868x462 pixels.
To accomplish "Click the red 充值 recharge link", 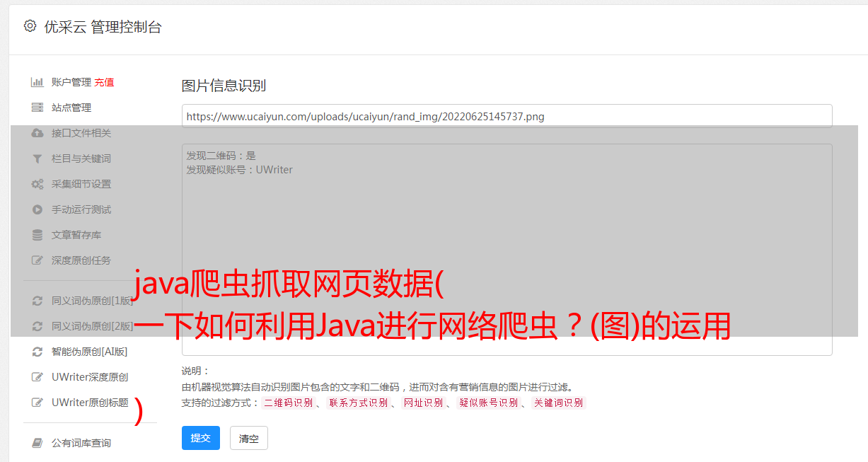I will (104, 82).
